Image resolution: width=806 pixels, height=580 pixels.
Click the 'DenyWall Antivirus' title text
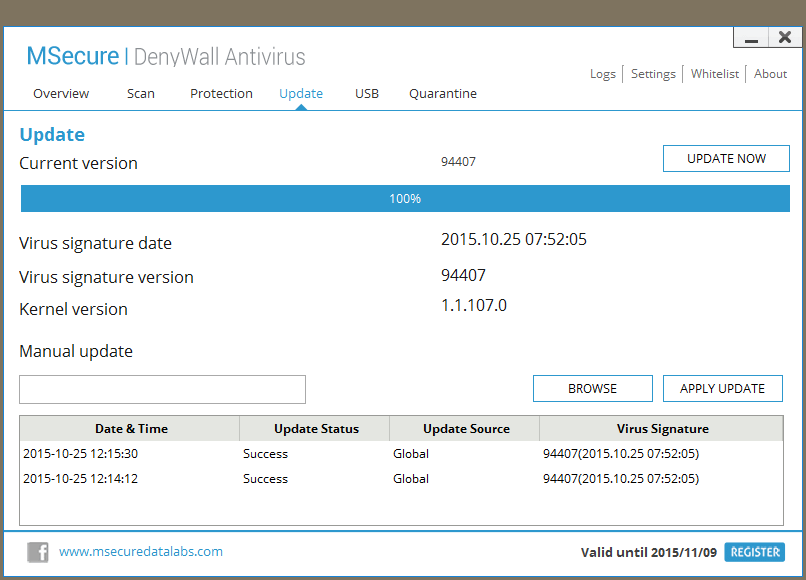point(219,57)
